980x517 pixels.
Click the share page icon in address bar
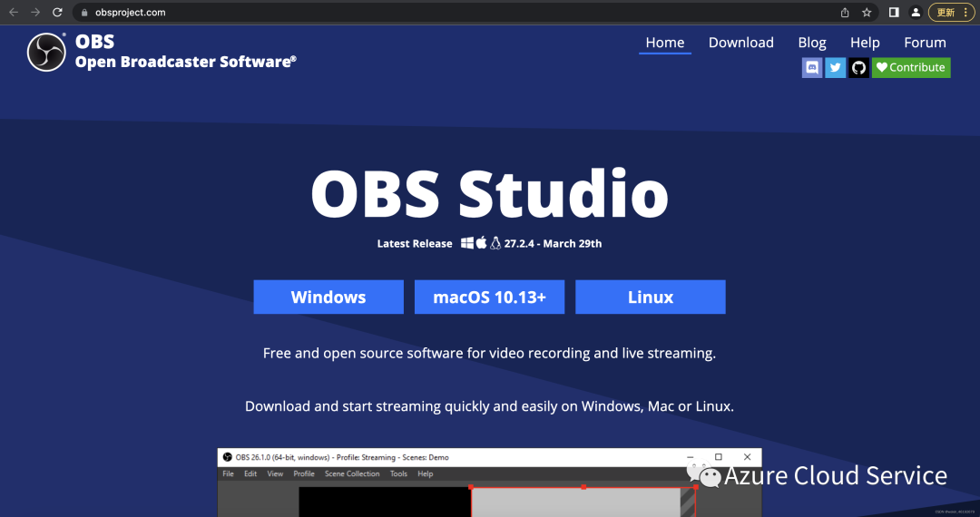[x=845, y=13]
